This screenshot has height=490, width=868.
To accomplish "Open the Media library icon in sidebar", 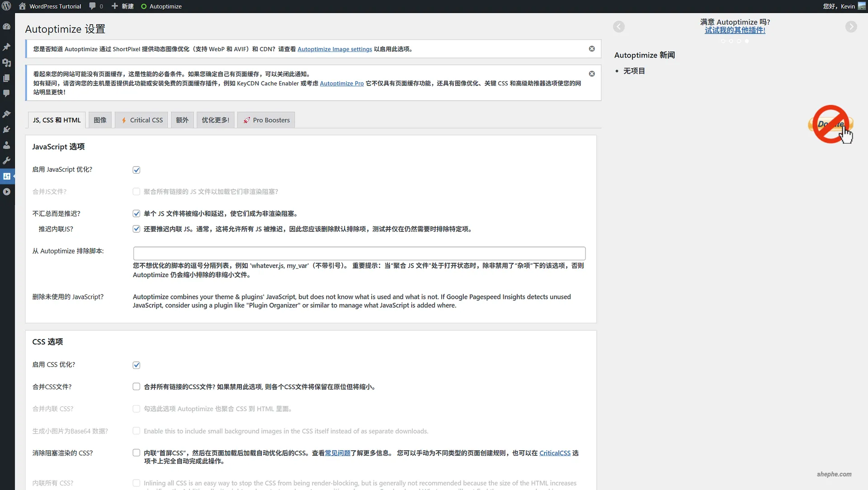I will point(7,63).
